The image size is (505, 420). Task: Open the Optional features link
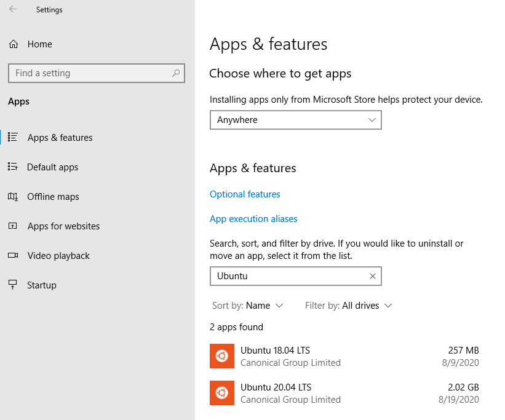click(245, 194)
